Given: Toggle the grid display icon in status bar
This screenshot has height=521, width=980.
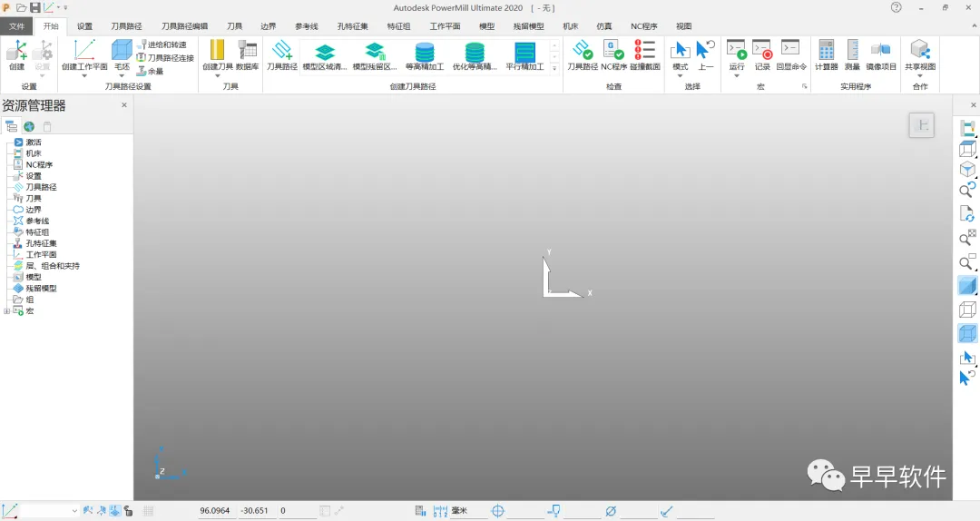Looking at the screenshot, I should point(148,510).
